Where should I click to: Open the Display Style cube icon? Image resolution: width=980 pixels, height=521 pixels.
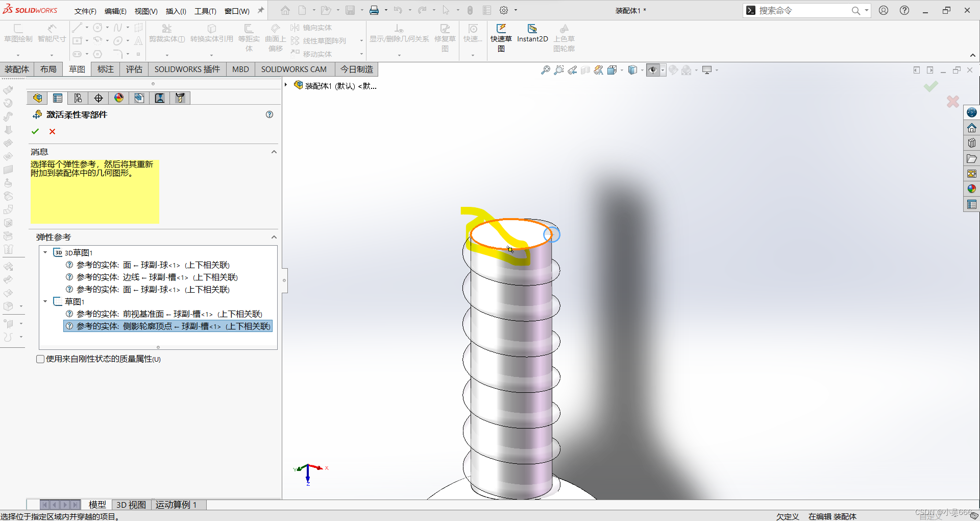click(632, 70)
